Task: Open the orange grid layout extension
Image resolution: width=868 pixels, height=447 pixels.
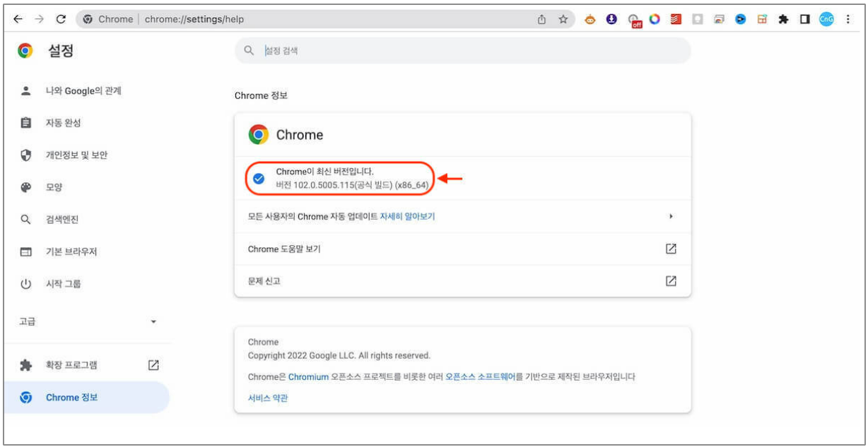Action: tap(762, 19)
